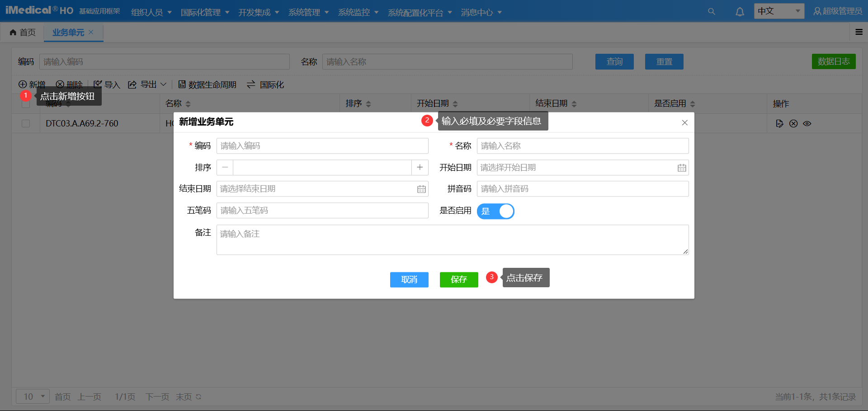Increase 排序 with plus button
This screenshot has width=868, height=411.
(x=420, y=168)
